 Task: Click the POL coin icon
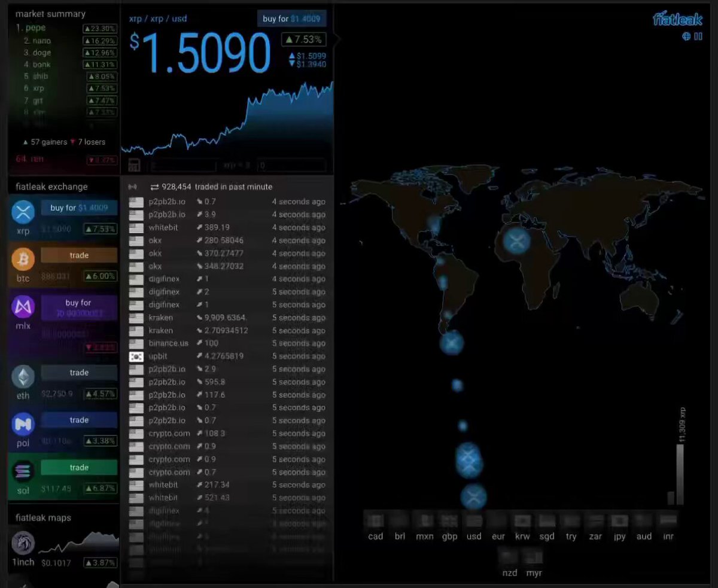(x=23, y=424)
